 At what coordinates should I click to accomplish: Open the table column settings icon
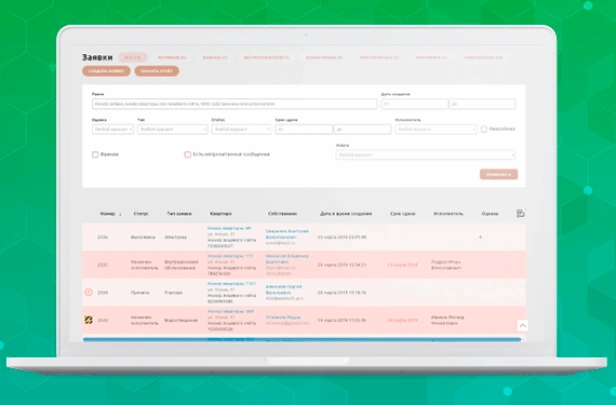coord(520,213)
